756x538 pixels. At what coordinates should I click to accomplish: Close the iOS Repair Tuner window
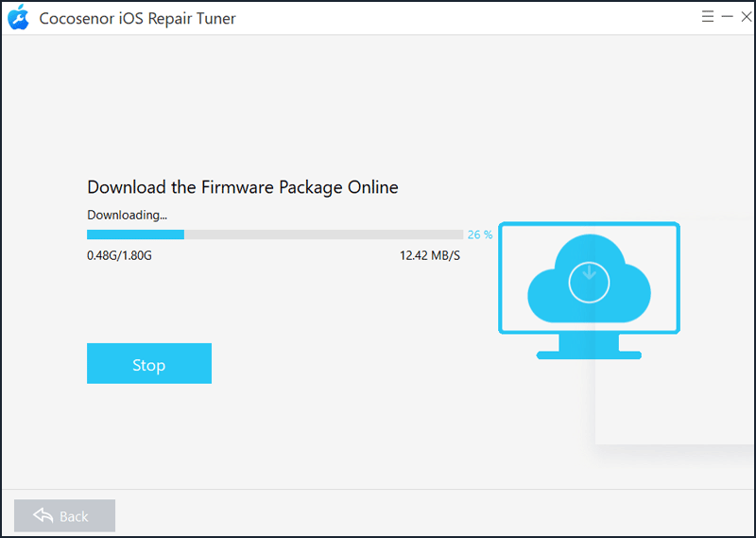747,17
